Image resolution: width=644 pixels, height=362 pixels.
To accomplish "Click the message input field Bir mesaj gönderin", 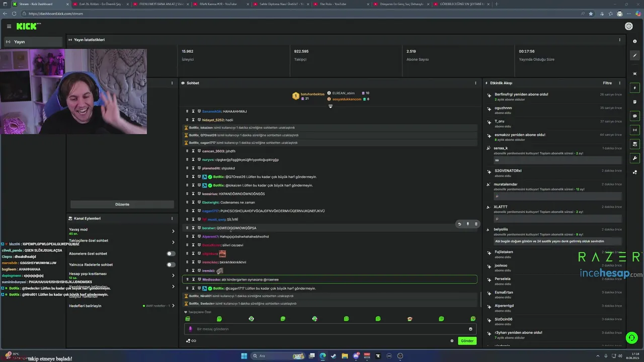I will 330,329.
